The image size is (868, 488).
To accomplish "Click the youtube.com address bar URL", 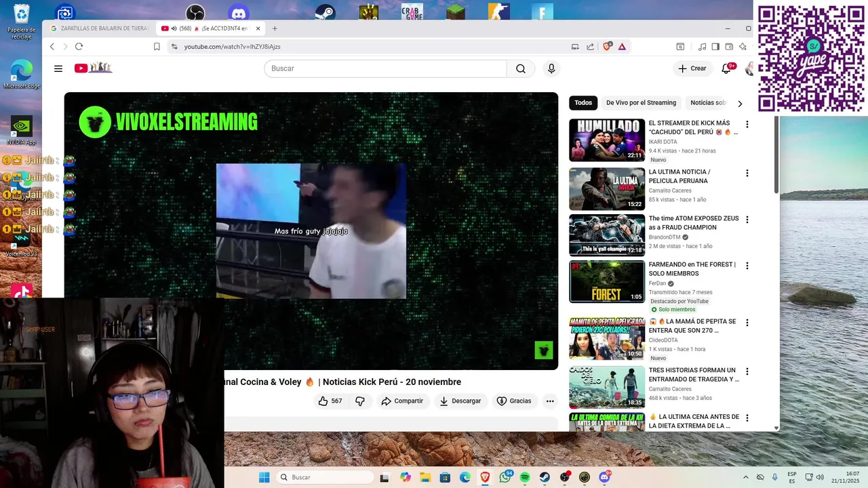I will (x=233, y=47).
